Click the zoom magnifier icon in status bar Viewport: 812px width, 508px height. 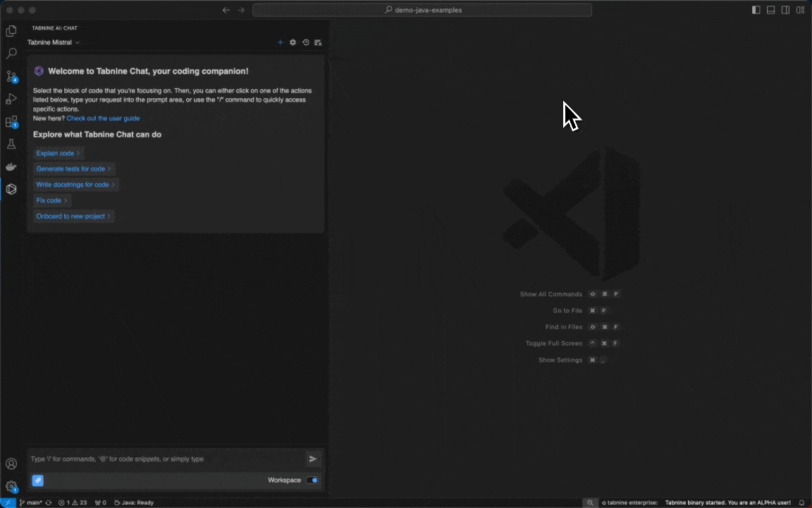[x=590, y=502]
